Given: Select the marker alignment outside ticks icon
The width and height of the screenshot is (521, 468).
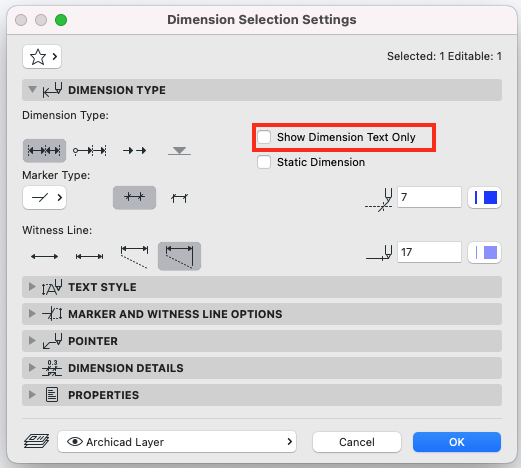Looking at the screenshot, I should (179, 198).
